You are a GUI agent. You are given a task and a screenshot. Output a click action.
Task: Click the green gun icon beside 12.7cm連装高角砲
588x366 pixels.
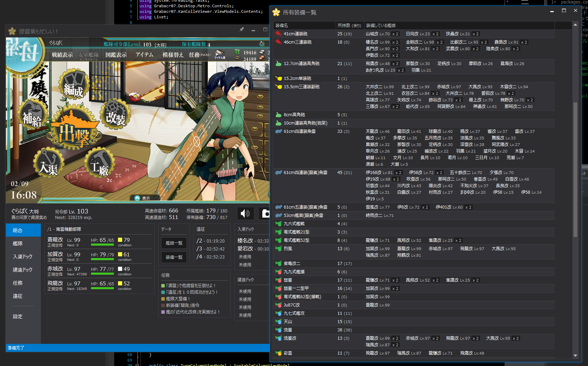click(278, 64)
